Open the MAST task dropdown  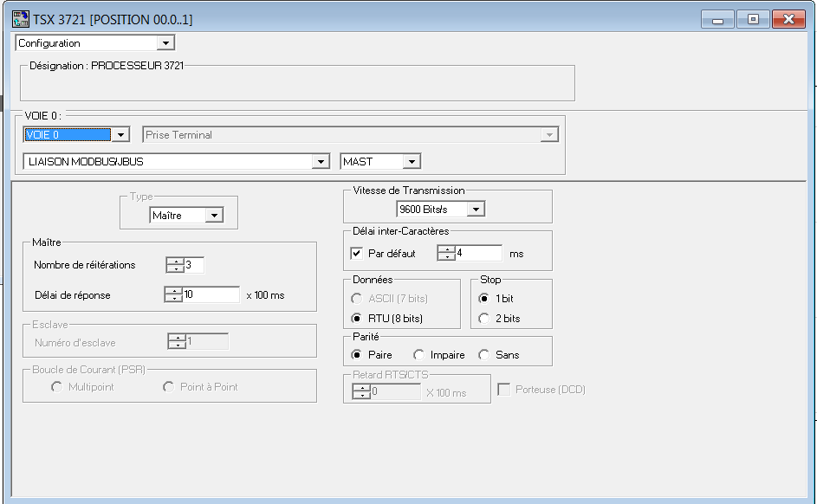(x=412, y=162)
